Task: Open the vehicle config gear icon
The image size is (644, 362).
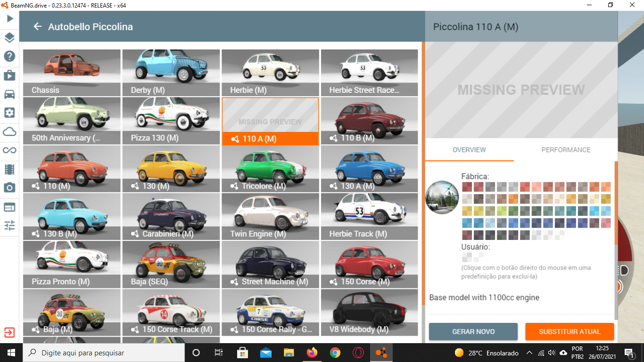Action: click(9, 113)
